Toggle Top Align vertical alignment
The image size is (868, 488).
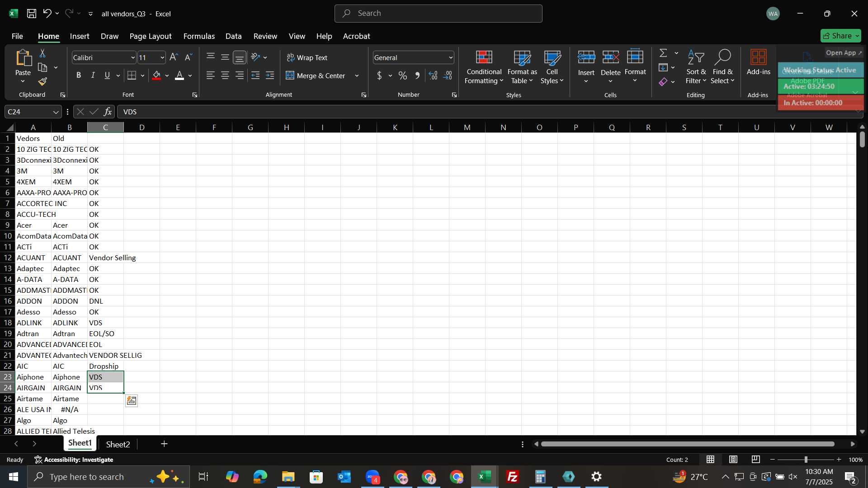pyautogui.click(x=211, y=57)
